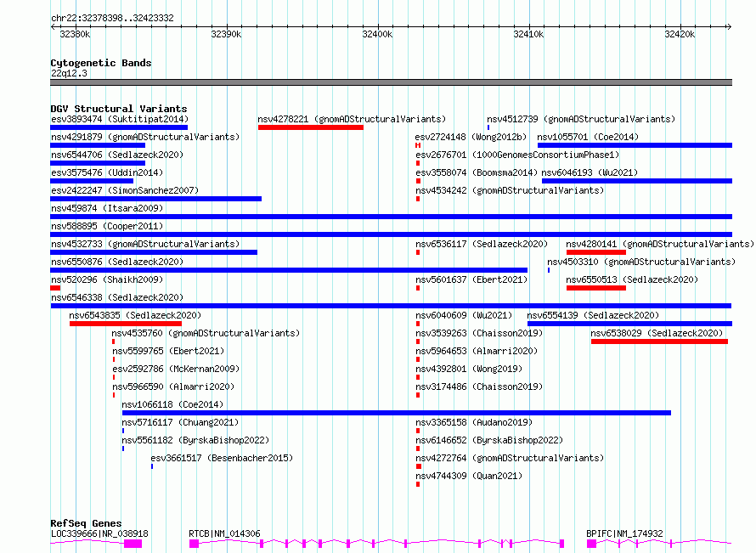Screen dimensions: 756x553
Task: Select nsv3174486 (Chaisson2019) label
Action: [479, 387]
